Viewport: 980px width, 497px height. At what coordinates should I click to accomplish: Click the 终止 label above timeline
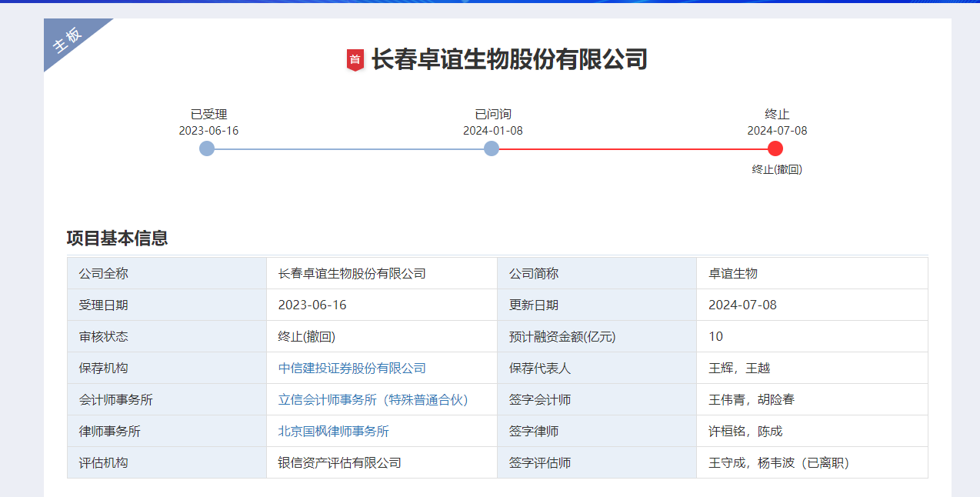pos(777,115)
